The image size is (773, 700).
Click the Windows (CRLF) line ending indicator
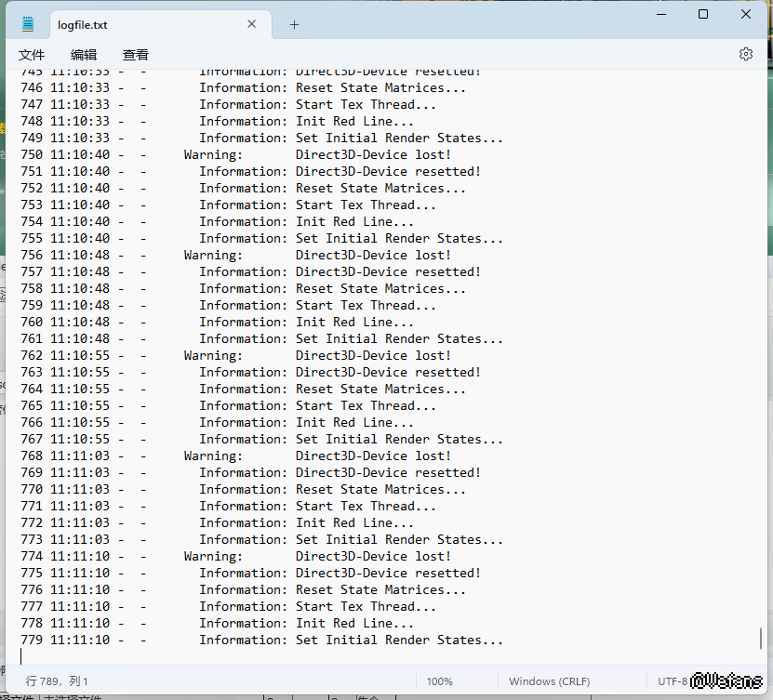[549, 681]
